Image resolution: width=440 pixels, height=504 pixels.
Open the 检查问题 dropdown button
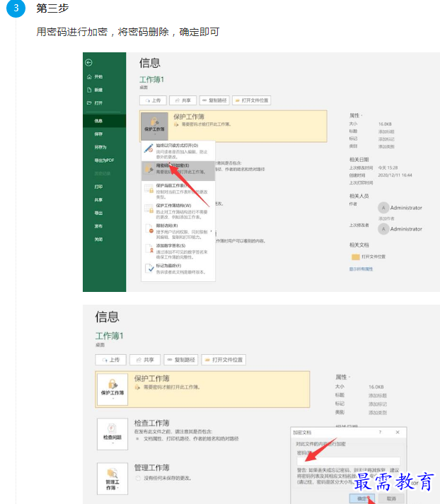tap(112, 434)
